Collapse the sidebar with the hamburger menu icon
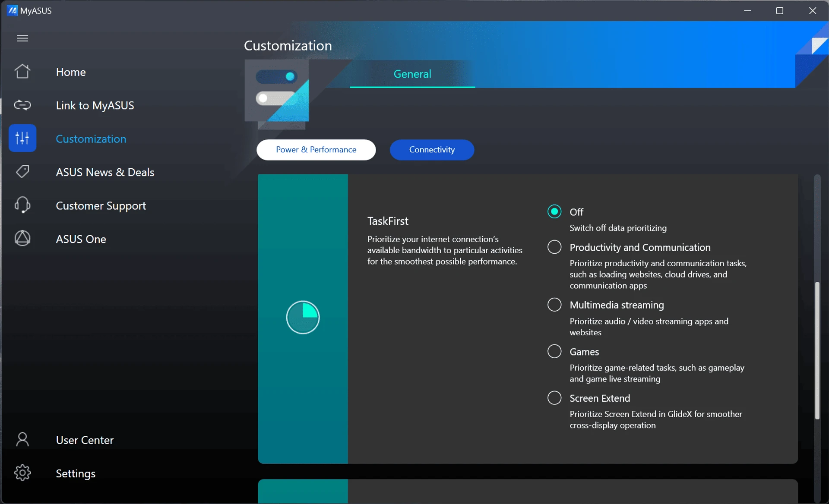This screenshot has width=829, height=504. tap(22, 38)
